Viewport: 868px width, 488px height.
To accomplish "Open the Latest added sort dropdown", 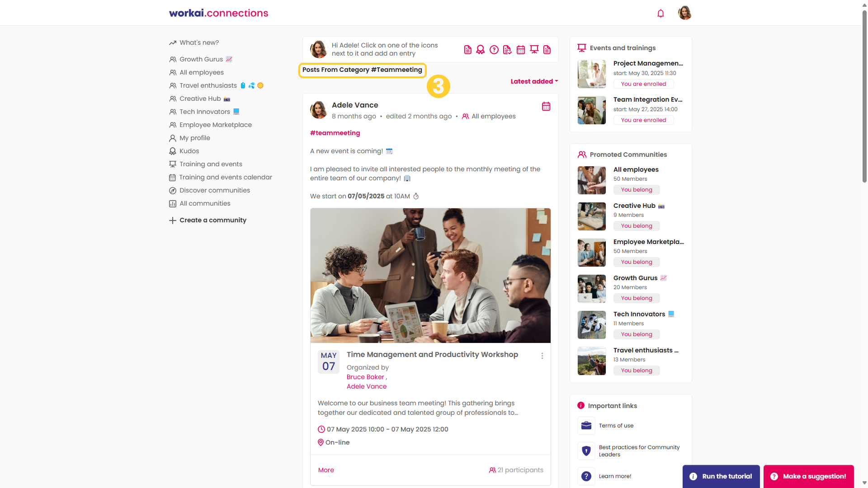I will click(534, 81).
